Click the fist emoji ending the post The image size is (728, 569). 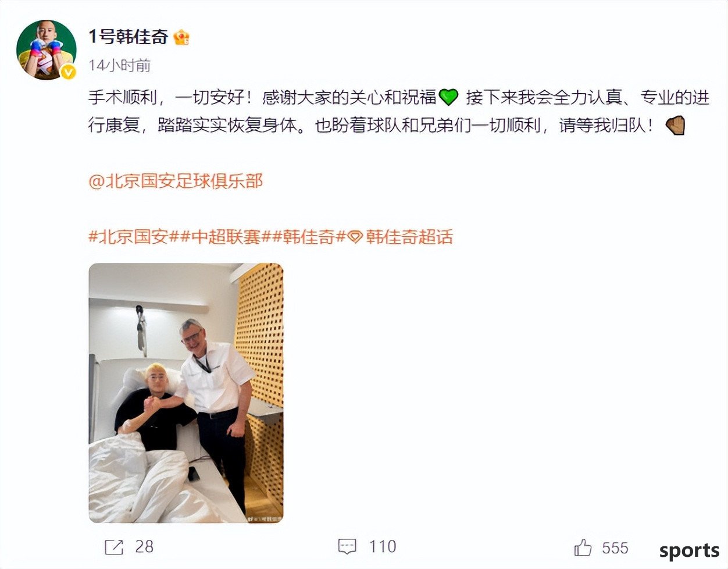pos(675,125)
